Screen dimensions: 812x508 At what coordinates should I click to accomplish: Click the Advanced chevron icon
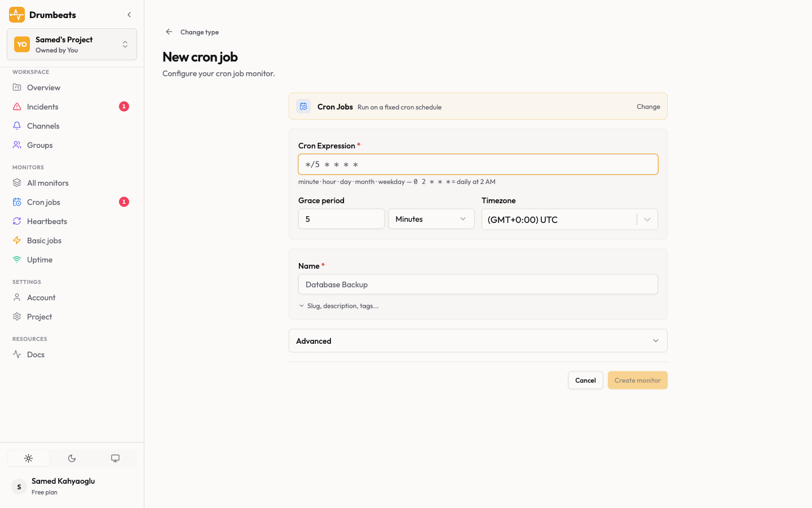tap(656, 341)
